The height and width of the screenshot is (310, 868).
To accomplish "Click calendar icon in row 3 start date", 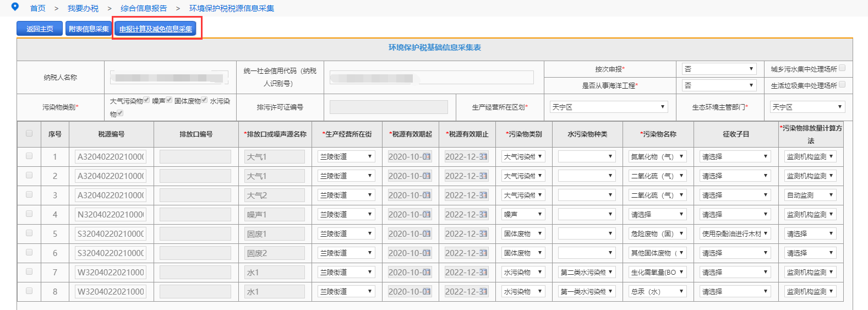I will click(427, 195).
